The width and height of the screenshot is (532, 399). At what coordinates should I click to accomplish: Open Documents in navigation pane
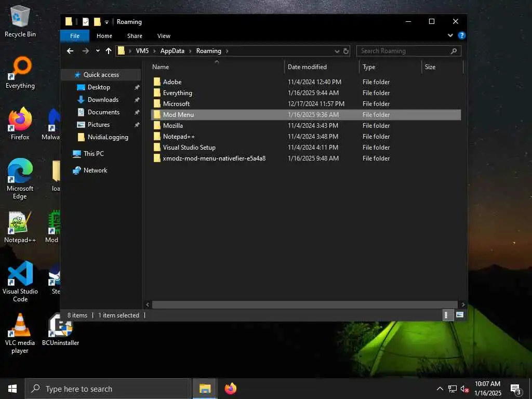(103, 112)
